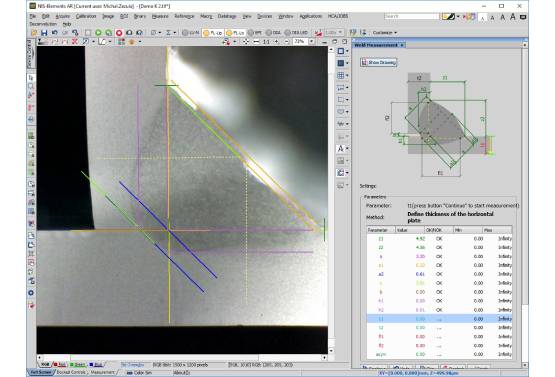Screen dimensions: 555x377
Task: Select the pointer tool in left toolbar
Action: [x=31, y=78]
